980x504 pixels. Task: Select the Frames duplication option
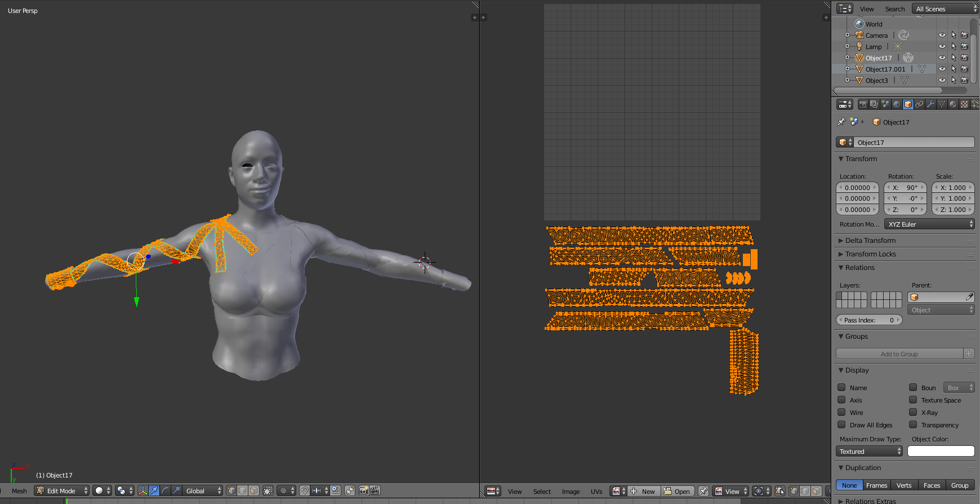876,485
